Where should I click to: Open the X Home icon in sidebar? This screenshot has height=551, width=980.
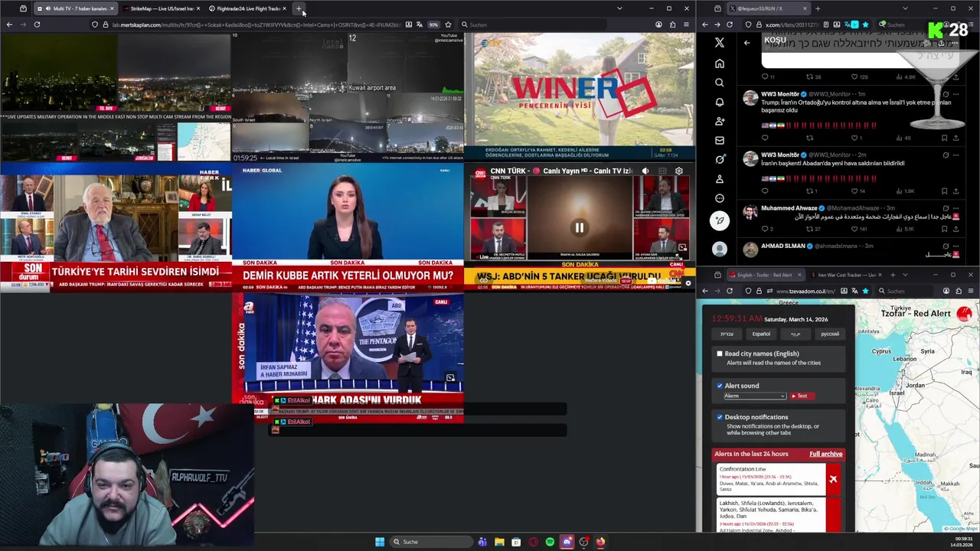[719, 64]
